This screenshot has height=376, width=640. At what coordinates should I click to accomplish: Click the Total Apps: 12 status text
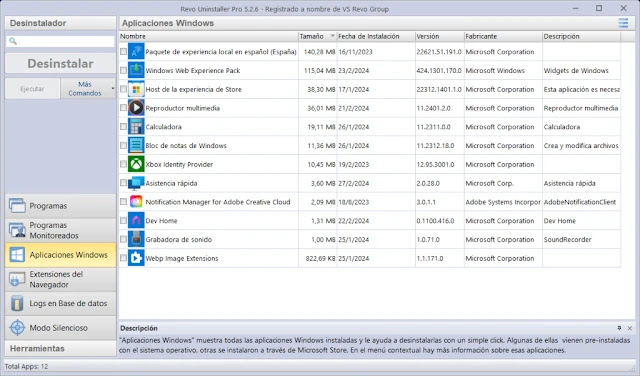tap(27, 366)
